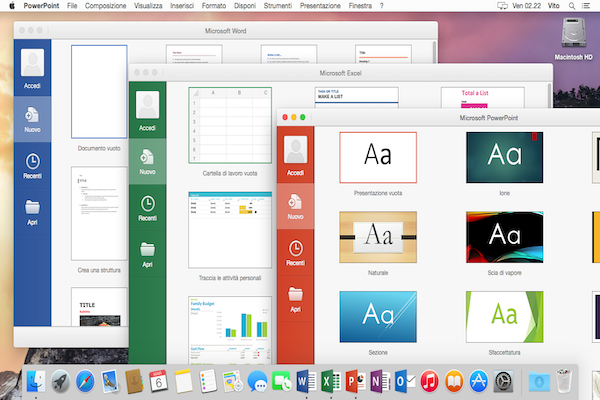The image size is (600, 400).
Task: Open the Visualizza menu
Action: 148,6
